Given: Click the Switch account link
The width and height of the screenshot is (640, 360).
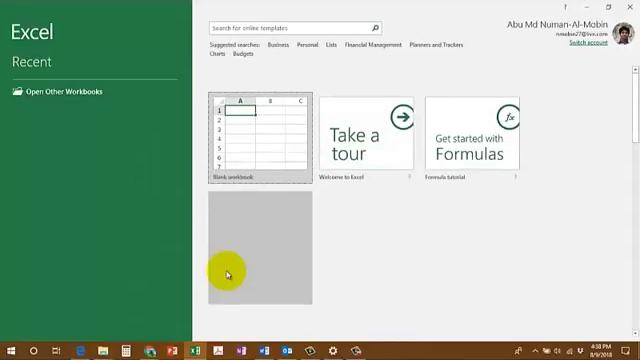Looking at the screenshot, I should pos(588,42).
